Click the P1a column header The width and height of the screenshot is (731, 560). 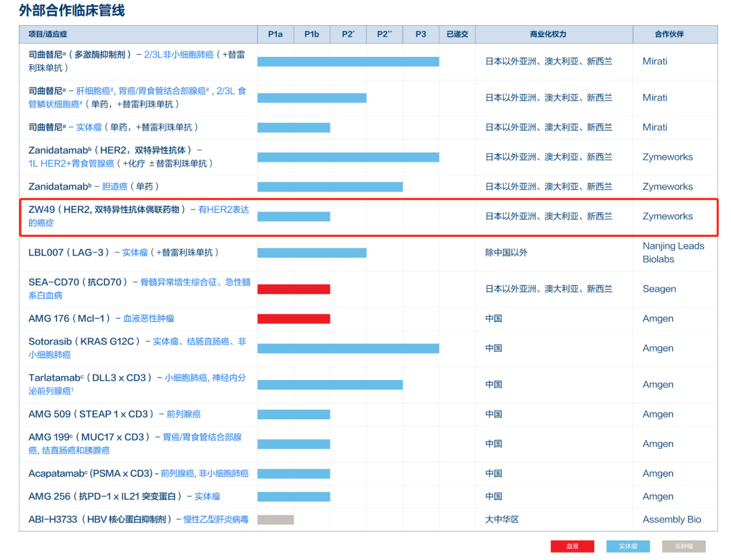tap(275, 34)
